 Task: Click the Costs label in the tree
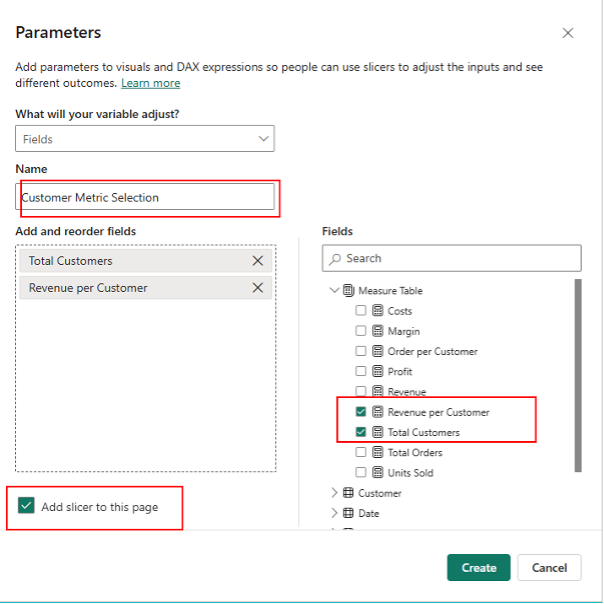tap(400, 311)
